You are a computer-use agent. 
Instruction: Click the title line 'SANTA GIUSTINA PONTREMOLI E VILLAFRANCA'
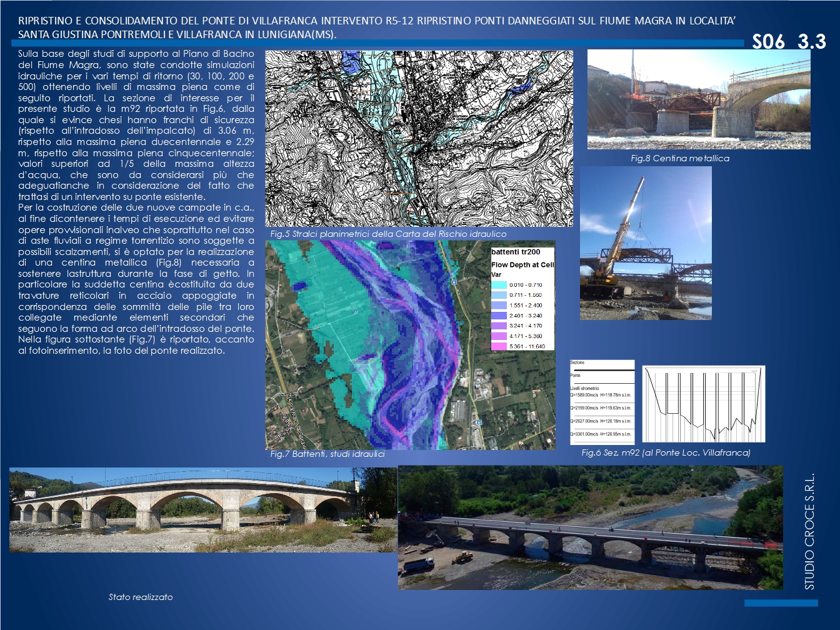[177, 34]
